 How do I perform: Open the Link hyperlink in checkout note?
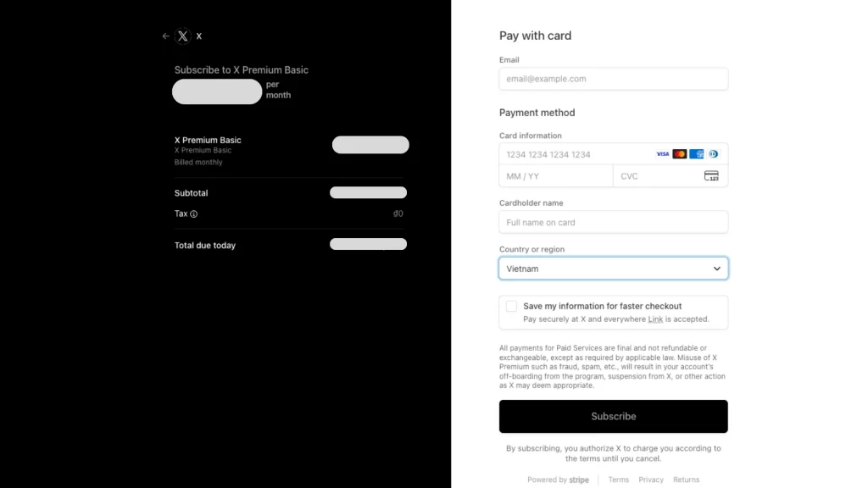[655, 319]
